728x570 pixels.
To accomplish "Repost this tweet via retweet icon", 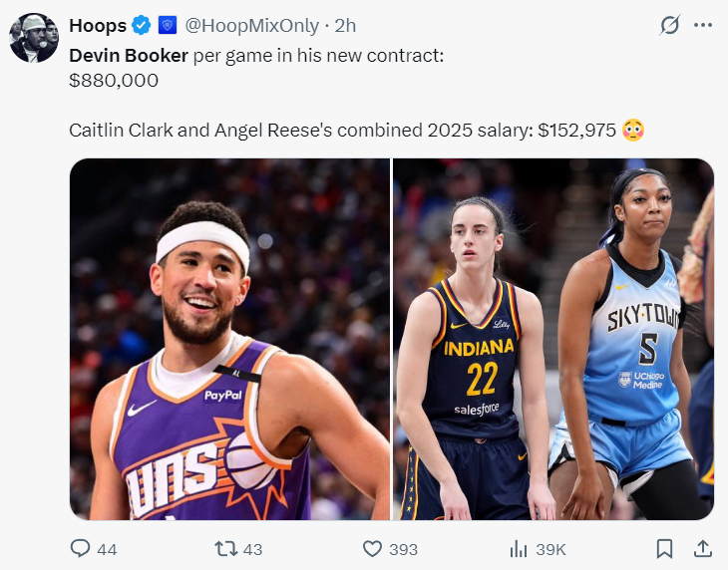I will tap(226, 549).
